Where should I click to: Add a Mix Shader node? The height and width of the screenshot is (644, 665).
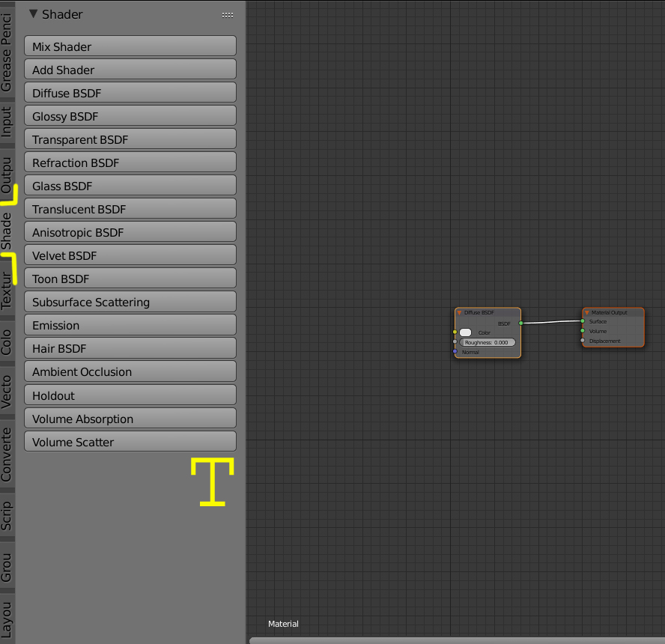130,46
